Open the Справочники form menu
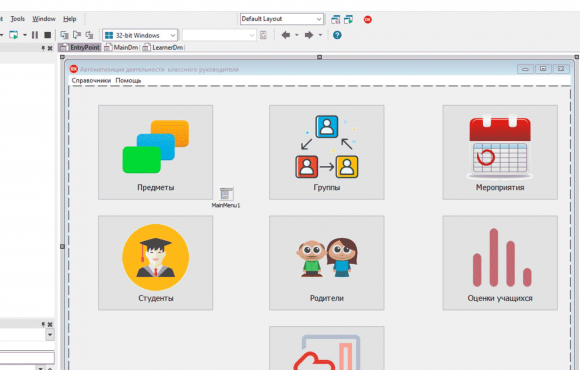The width and height of the screenshot is (580, 370). point(91,80)
